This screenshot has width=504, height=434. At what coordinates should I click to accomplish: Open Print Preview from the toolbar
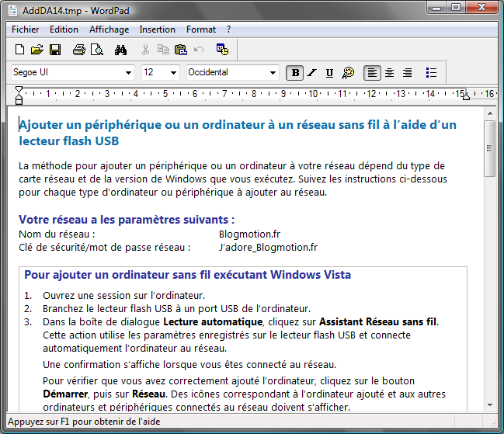click(x=96, y=50)
